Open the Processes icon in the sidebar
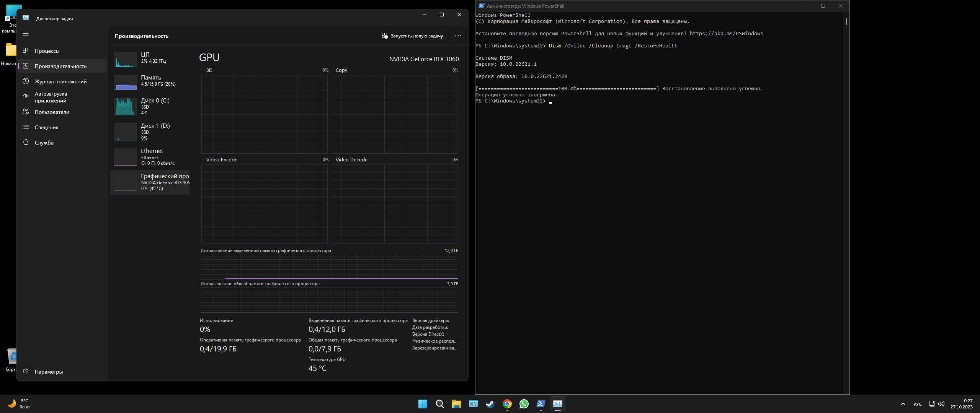This screenshot has height=413, width=980. 26,50
